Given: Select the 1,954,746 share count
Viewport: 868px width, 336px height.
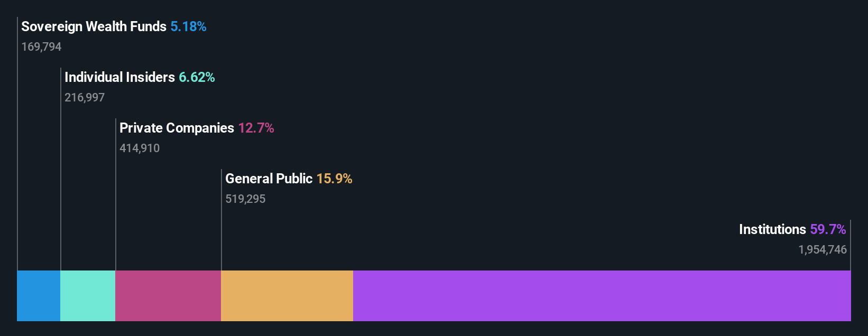Looking at the screenshot, I should point(823,249).
